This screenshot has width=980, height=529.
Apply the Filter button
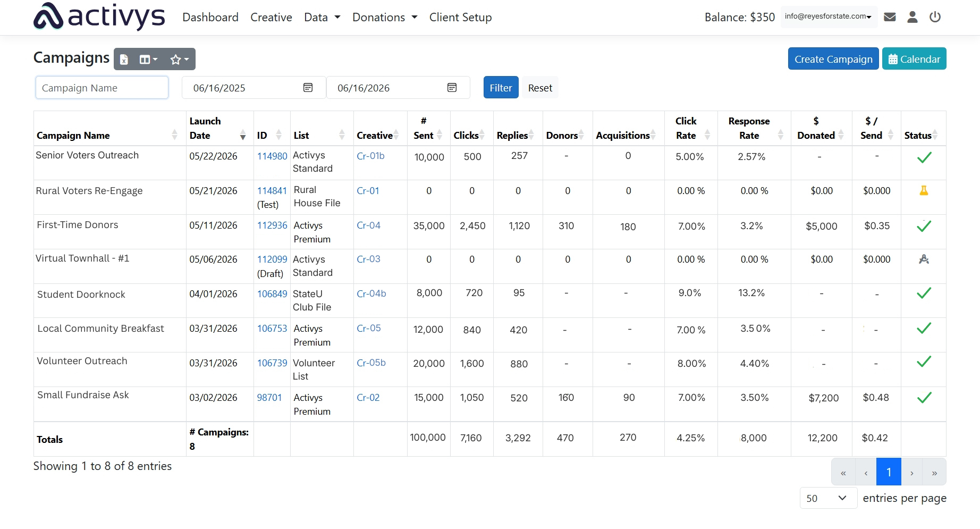[501, 88]
